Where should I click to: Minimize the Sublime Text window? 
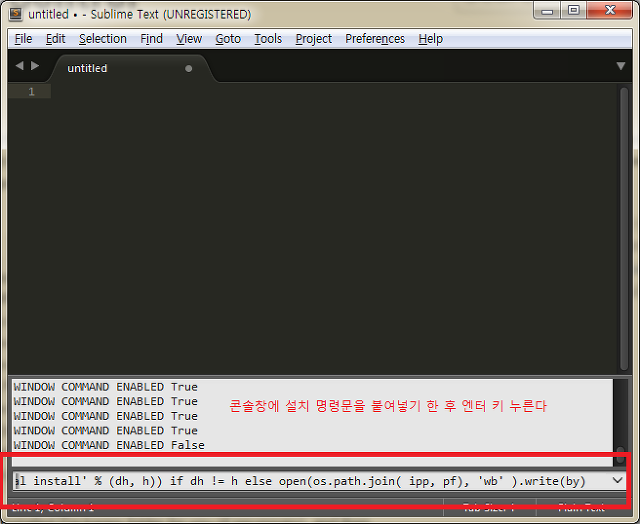[547, 11]
